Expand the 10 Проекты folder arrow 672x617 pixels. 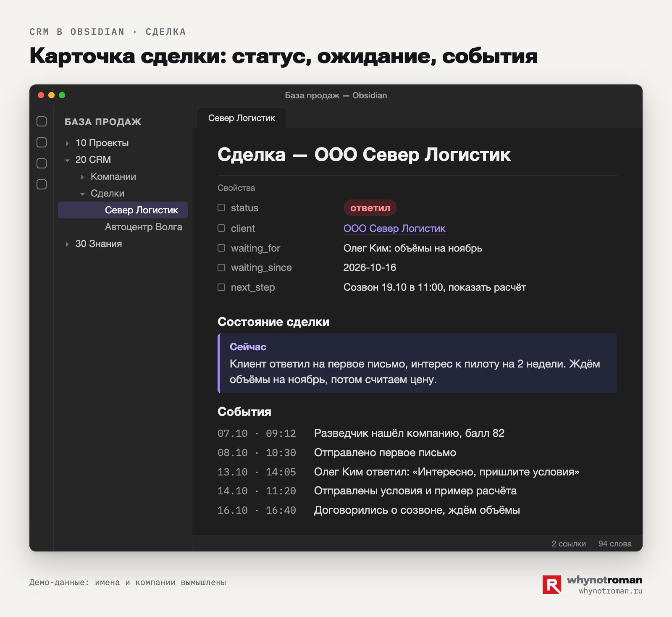[x=67, y=143]
